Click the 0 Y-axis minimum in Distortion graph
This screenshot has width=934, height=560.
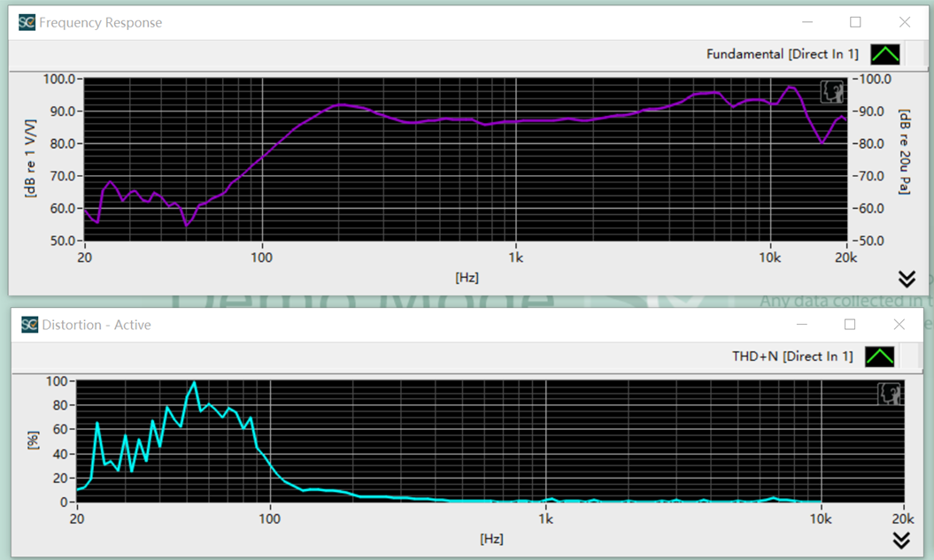(64, 502)
